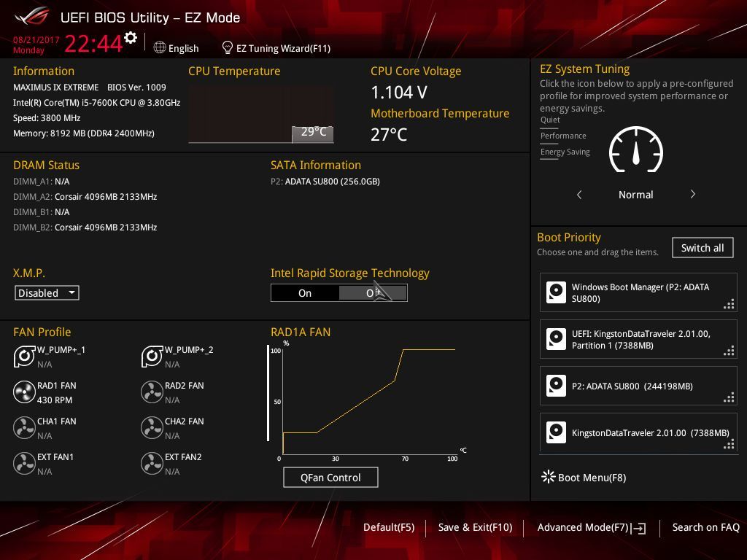Click the DIMM_A1 N/A entry
747x560 pixels.
coord(41,182)
